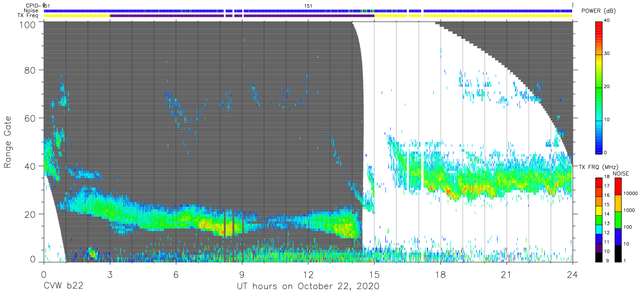Screen dimensions: 644x297
Task: Pick the blue 10–100 NOISE legend segment
Action: (618, 236)
